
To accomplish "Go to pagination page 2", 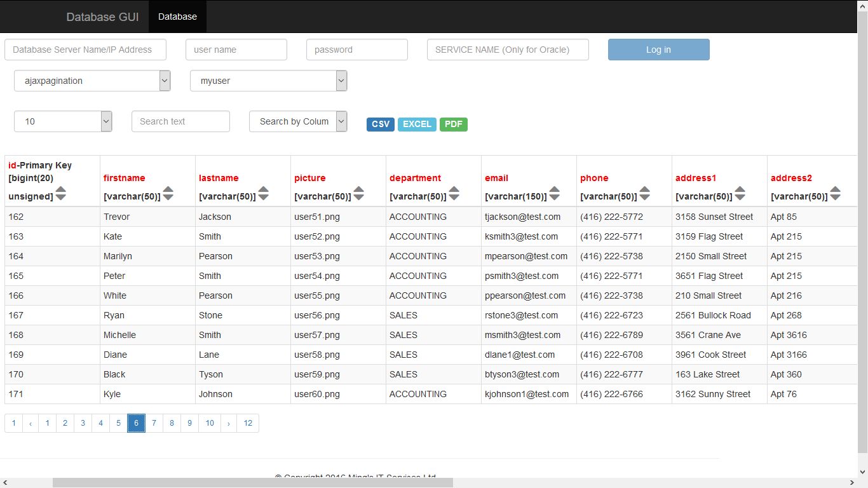I will [x=65, y=423].
